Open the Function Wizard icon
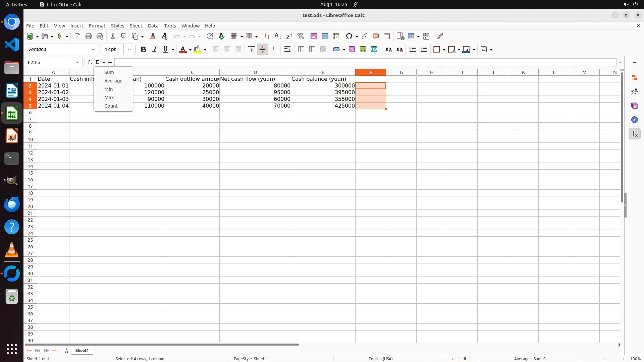This screenshot has width=644, height=362. (90, 62)
